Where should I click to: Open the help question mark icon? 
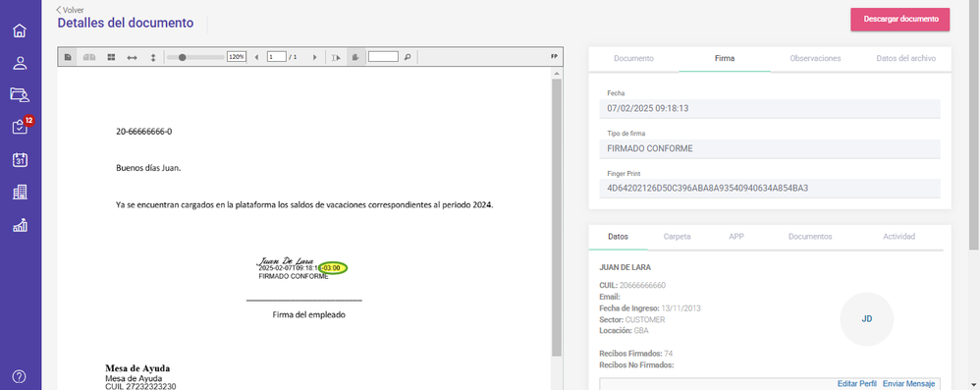pyautogui.click(x=20, y=376)
